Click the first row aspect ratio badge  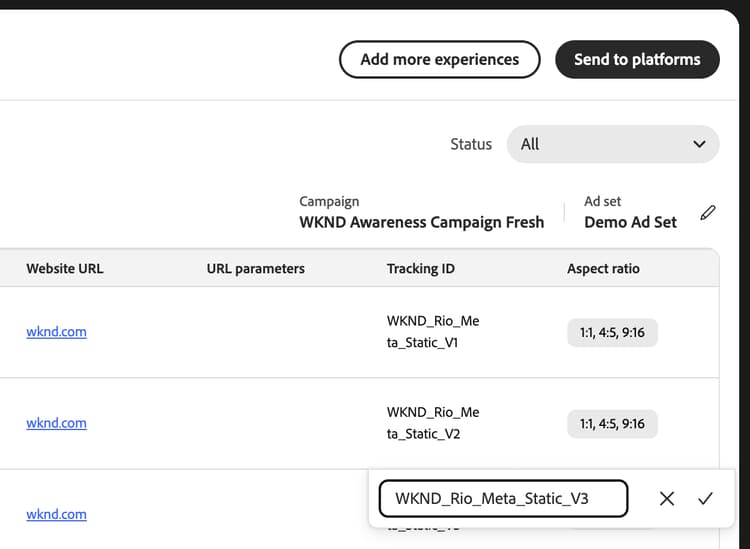click(x=612, y=332)
